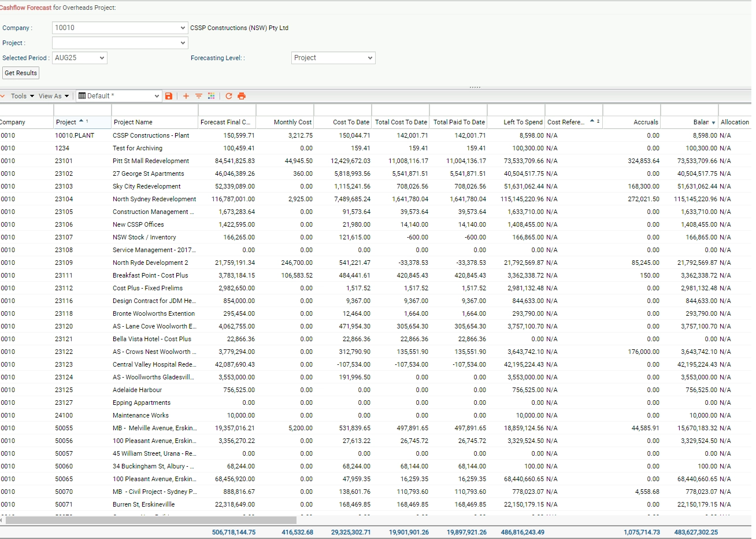Click the panel splitter handle dots
756x539 pixels.
pyautogui.click(x=475, y=87)
